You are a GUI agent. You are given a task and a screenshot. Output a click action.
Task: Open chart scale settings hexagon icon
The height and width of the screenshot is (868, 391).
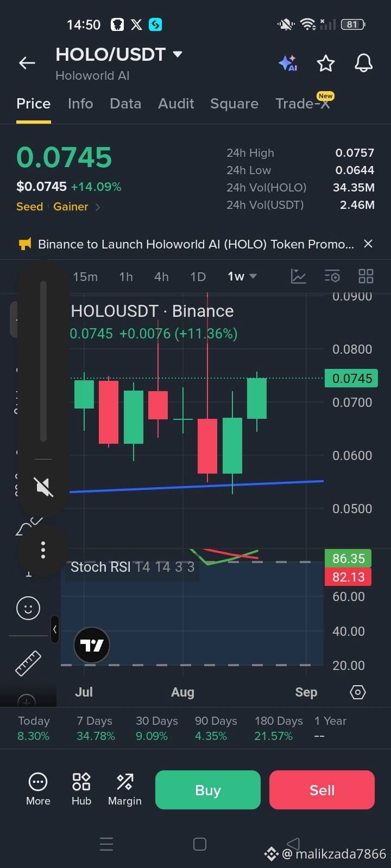358,692
